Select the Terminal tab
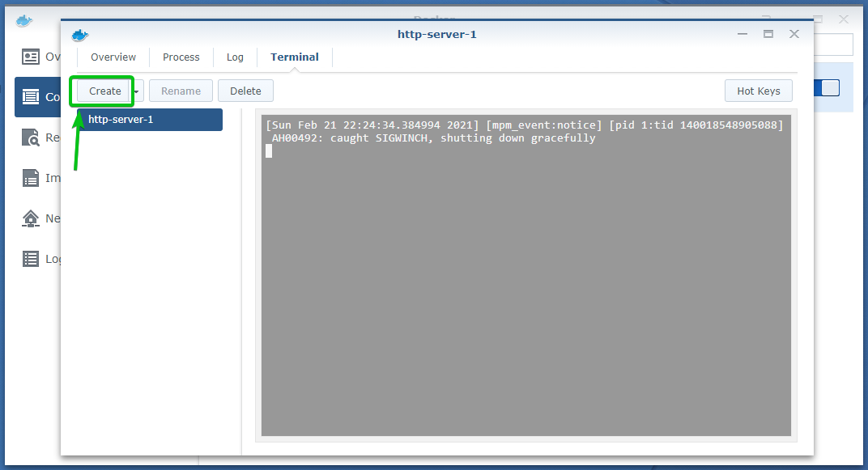Viewport: 868px width, 470px height. (x=295, y=57)
